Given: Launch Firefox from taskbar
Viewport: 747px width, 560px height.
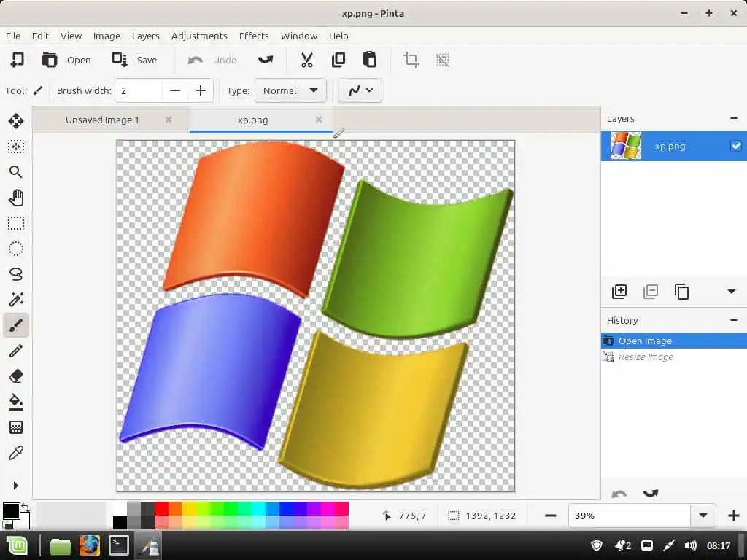Looking at the screenshot, I should pos(90,545).
